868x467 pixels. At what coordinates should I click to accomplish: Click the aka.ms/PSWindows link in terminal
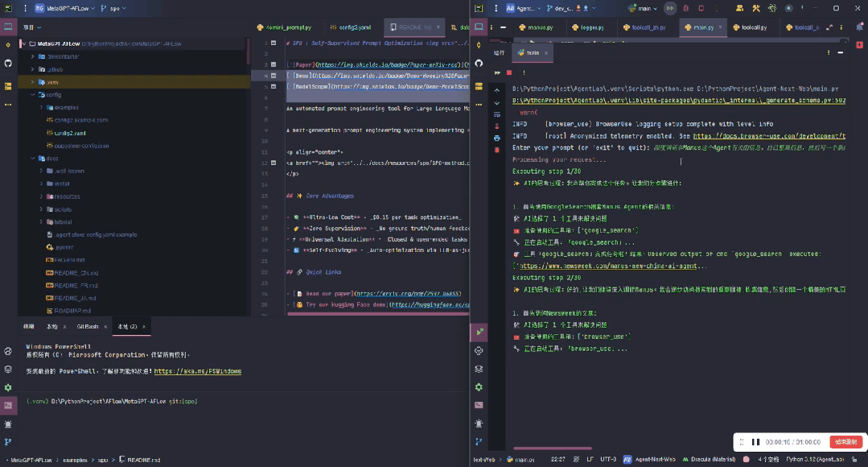coord(197,371)
